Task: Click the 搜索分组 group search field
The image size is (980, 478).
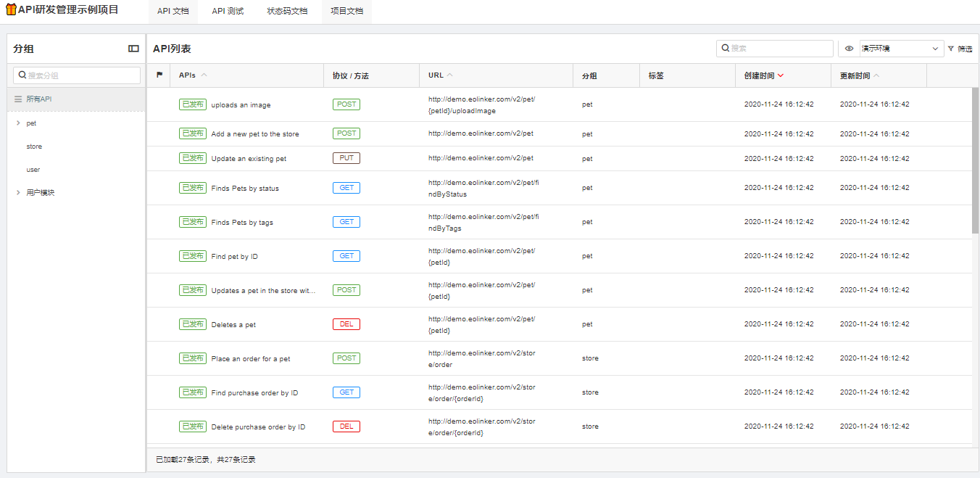Action: coord(77,75)
